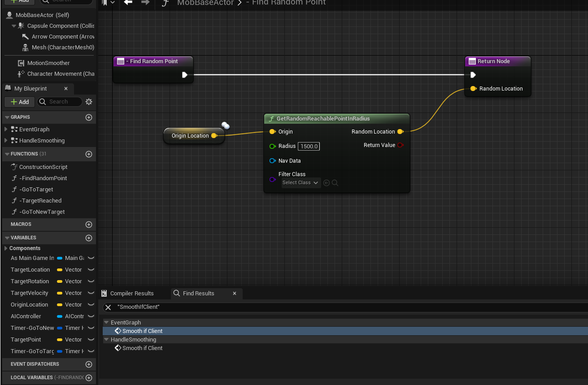Viewport: 588px width, 385px height.
Task: Collapse the GRAPHS section
Action: (x=7, y=117)
